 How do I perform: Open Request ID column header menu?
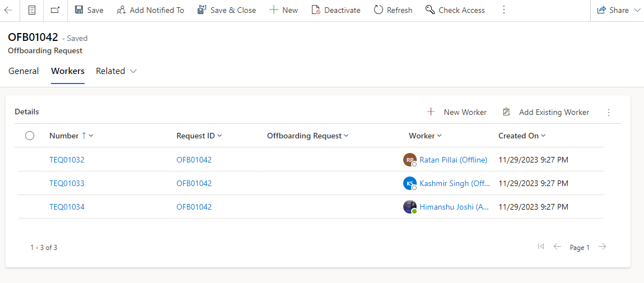199,136
